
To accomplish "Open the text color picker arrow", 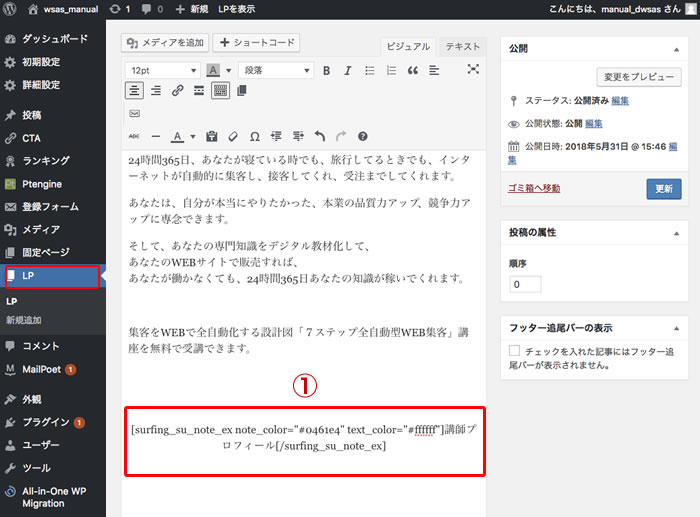I will coord(193,136).
